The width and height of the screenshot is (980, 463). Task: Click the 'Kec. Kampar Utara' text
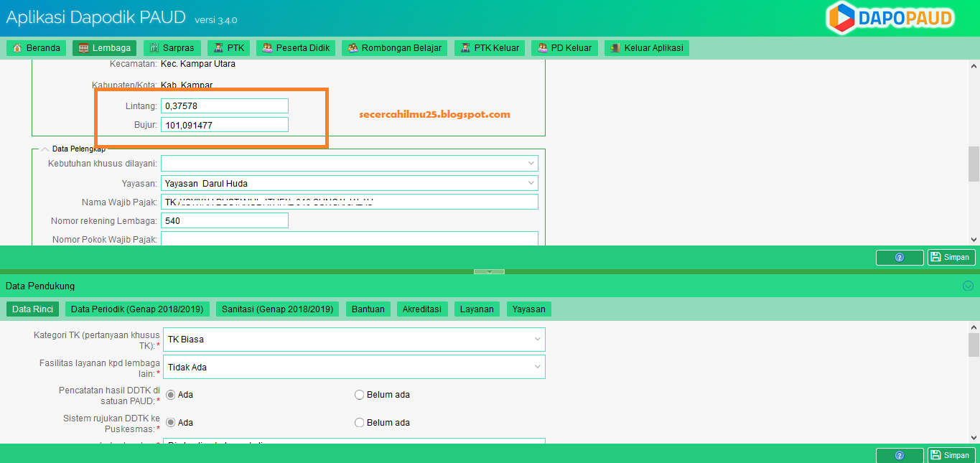198,64
